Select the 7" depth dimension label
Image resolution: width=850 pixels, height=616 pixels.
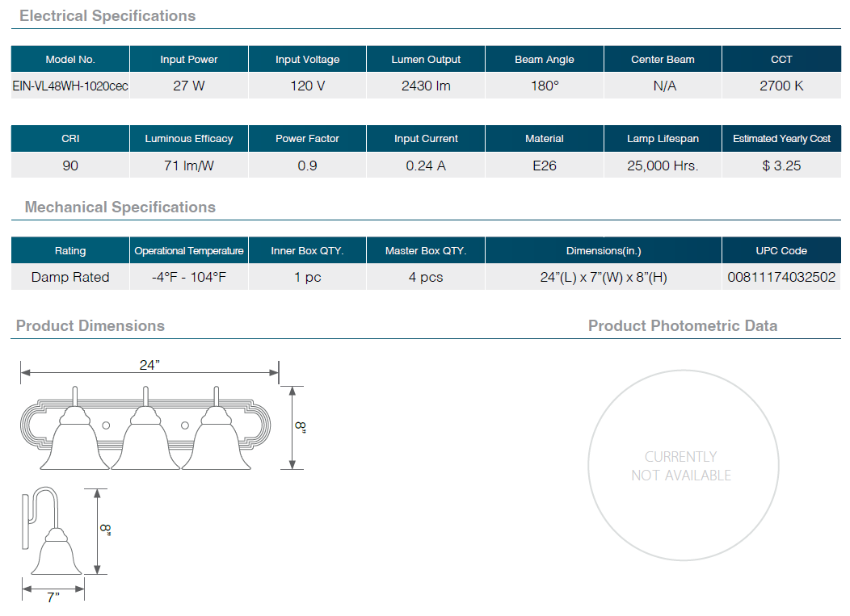click(53, 597)
